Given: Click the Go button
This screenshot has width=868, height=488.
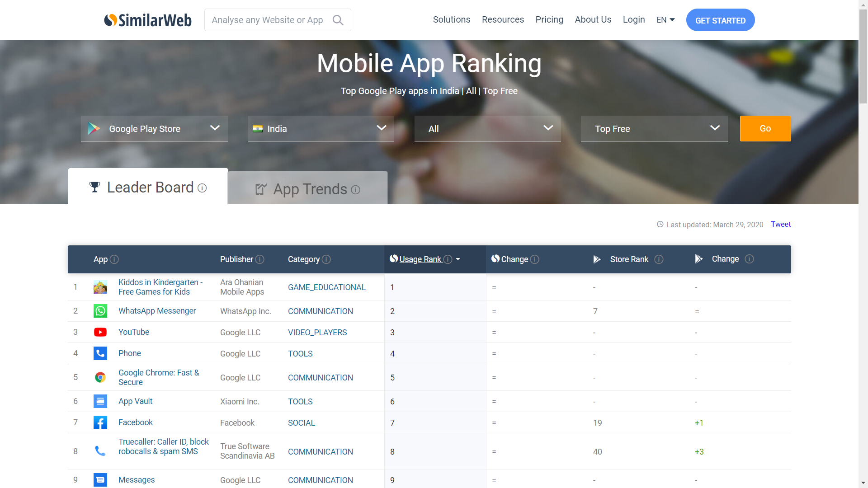Looking at the screenshot, I should pyautogui.click(x=765, y=128).
